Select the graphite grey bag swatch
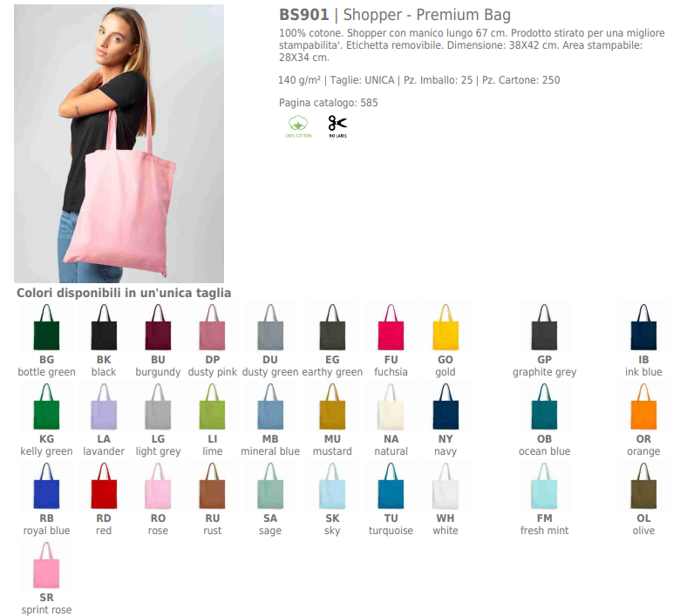This screenshot has width=687, height=616. pyautogui.click(x=545, y=327)
